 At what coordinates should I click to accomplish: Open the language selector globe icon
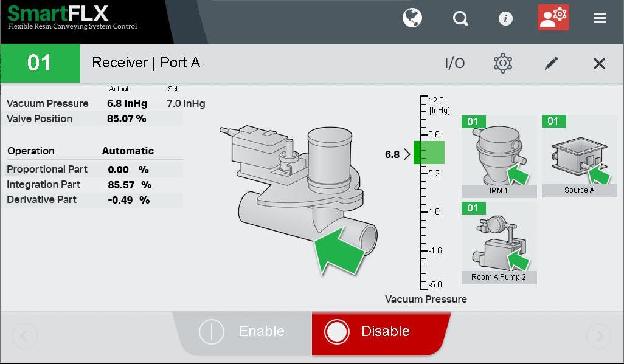[412, 18]
